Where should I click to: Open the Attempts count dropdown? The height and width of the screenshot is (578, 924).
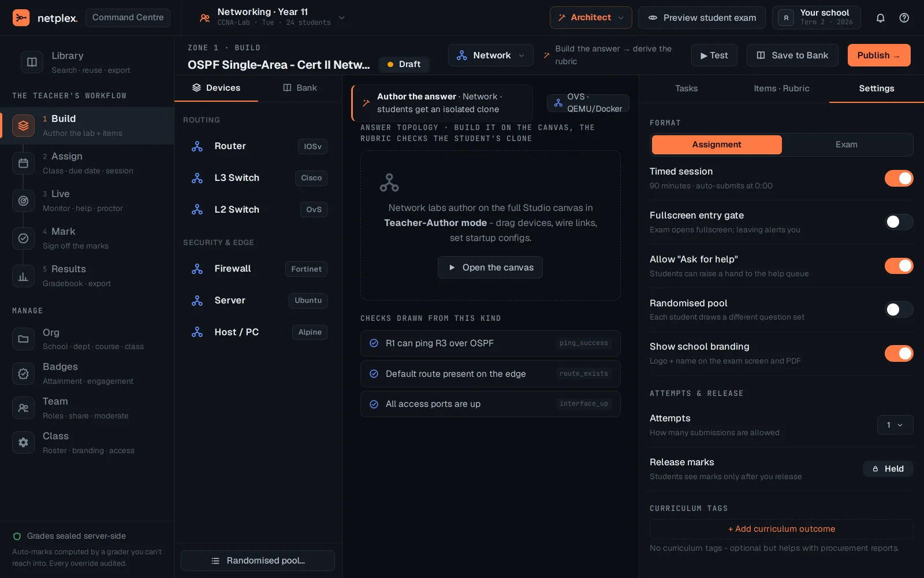pyautogui.click(x=895, y=425)
